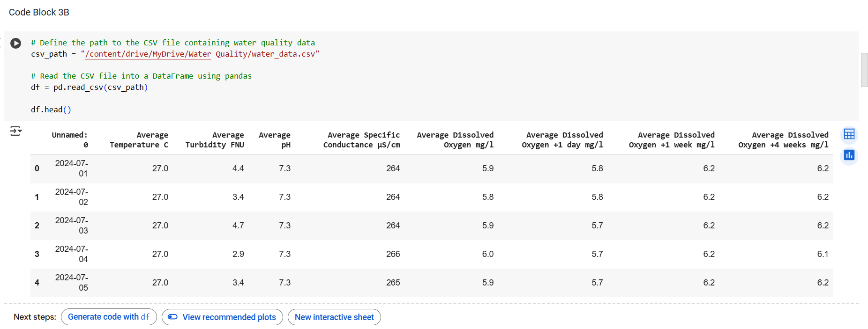Screen dimensions: 868x329
Task: Select the Average pH column header
Action: point(275,140)
